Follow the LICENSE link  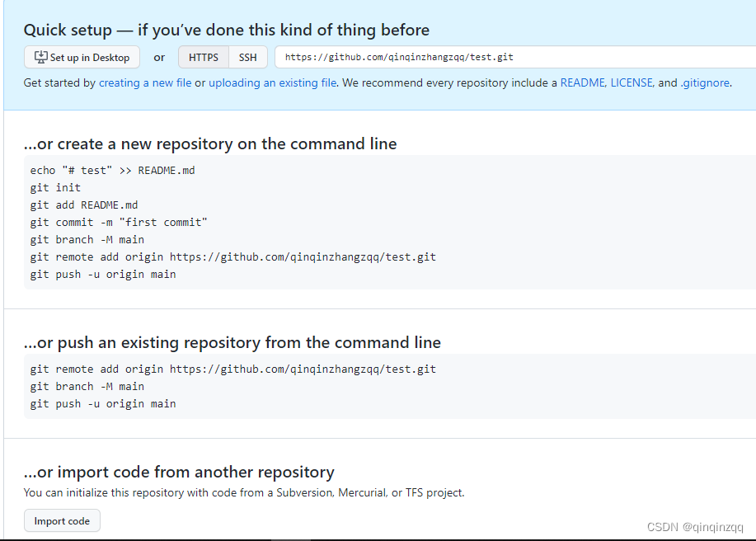632,83
